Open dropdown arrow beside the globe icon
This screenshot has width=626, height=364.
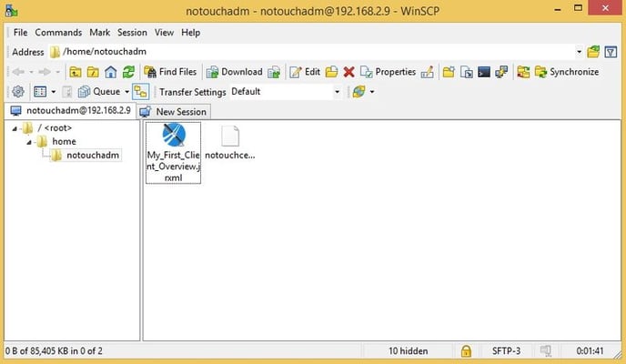[x=372, y=92]
